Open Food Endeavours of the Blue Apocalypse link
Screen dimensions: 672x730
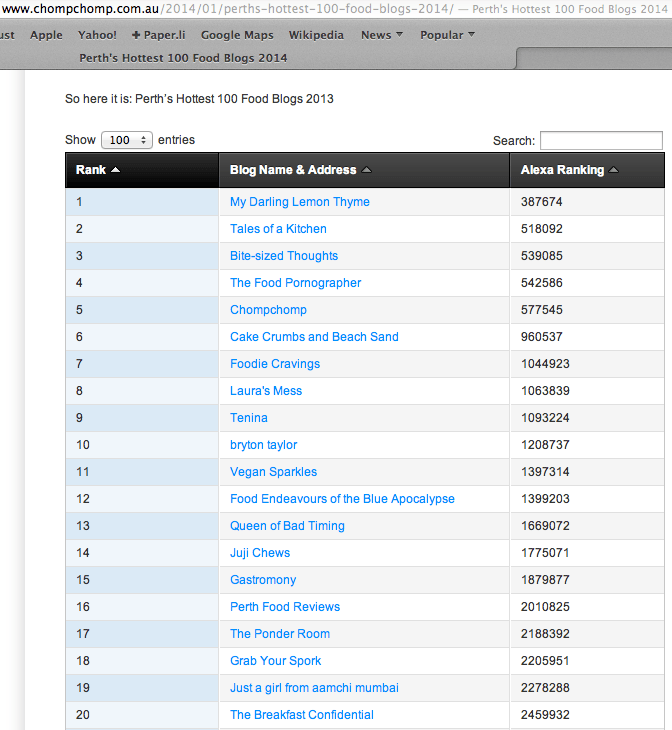pos(342,499)
